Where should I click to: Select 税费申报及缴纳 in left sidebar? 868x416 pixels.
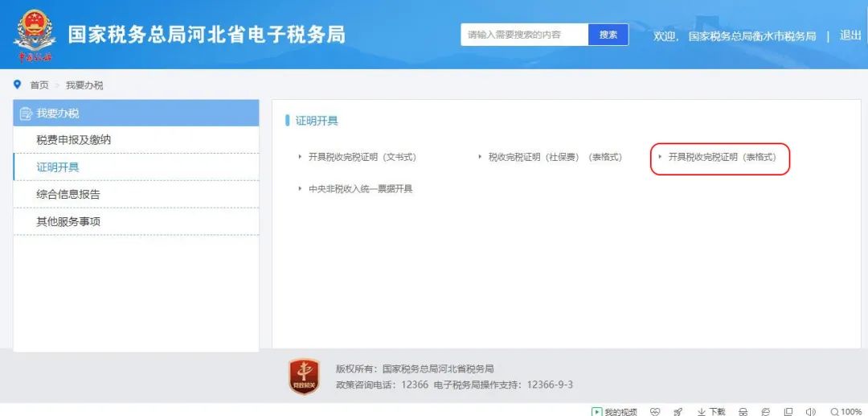74,140
